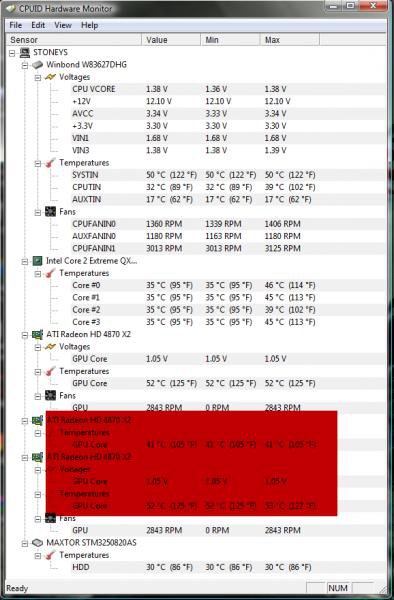Click the Intel Core 2 CPU icon
This screenshot has width=394, height=600.
click(x=37, y=261)
